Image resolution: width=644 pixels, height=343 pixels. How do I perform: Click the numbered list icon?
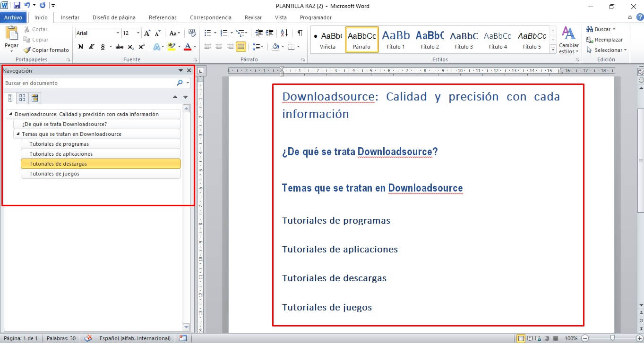tap(224, 33)
